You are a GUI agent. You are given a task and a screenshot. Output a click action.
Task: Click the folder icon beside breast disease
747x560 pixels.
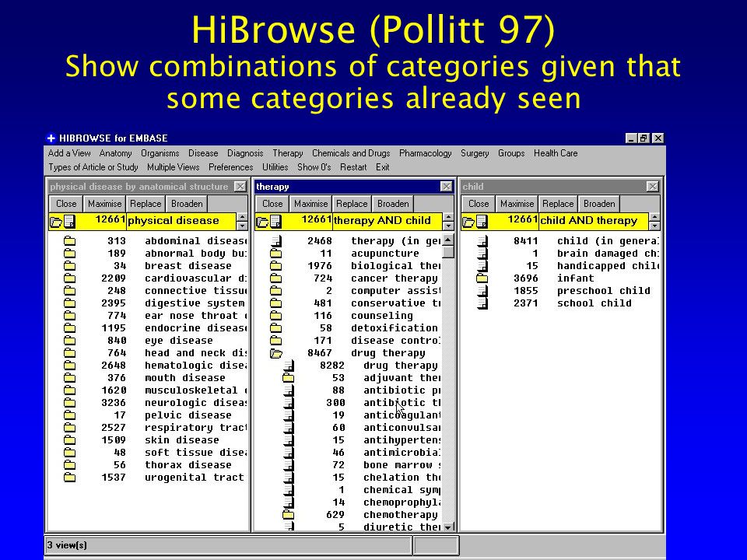69,266
